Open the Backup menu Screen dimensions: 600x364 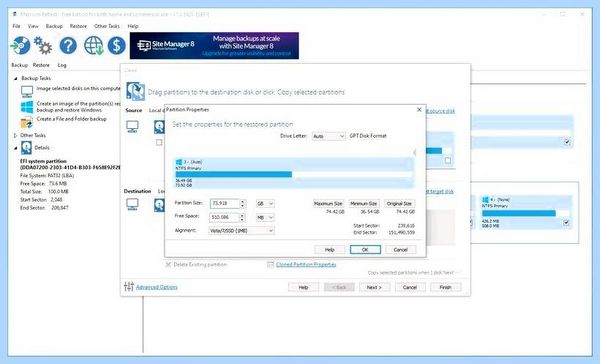coord(54,26)
